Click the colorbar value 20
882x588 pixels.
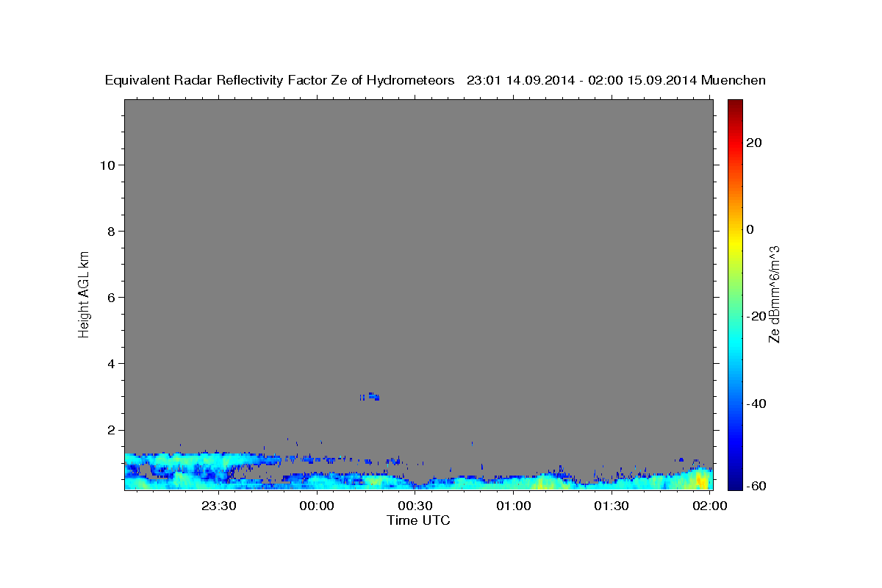[x=755, y=143]
